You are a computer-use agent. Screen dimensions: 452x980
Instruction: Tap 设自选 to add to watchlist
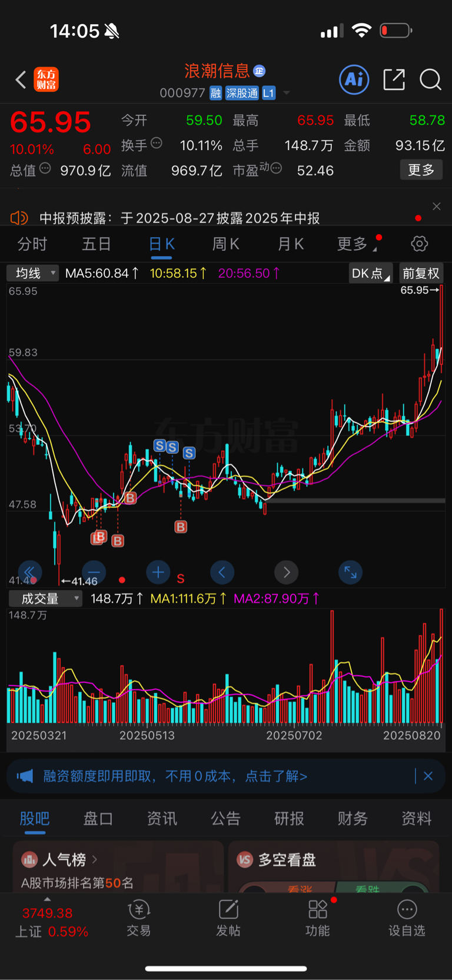point(407,918)
